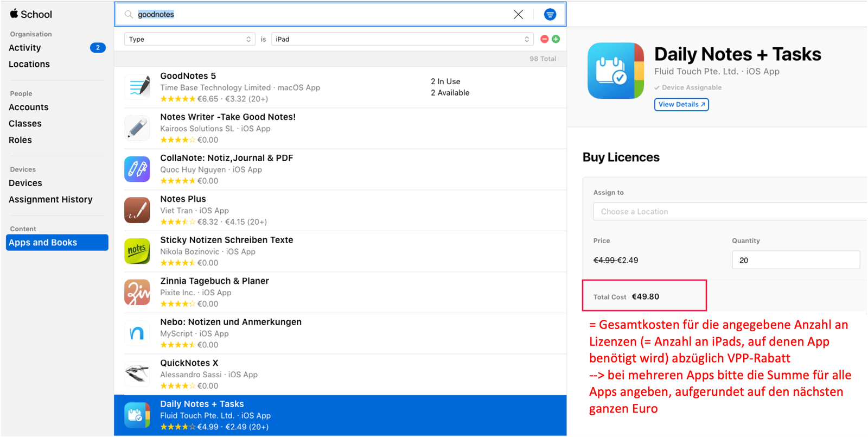Click the CollaNote app icon

point(137,169)
